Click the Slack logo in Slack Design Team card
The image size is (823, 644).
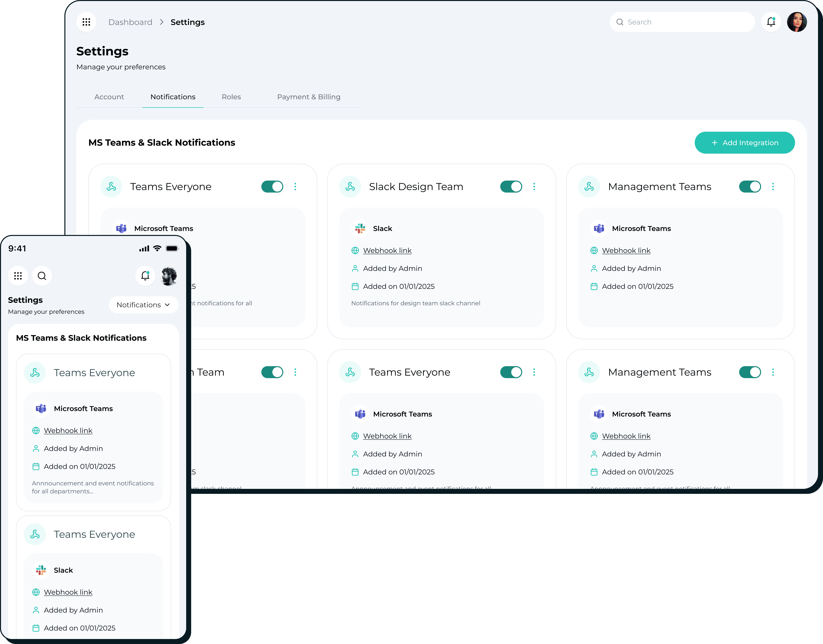[x=360, y=228]
